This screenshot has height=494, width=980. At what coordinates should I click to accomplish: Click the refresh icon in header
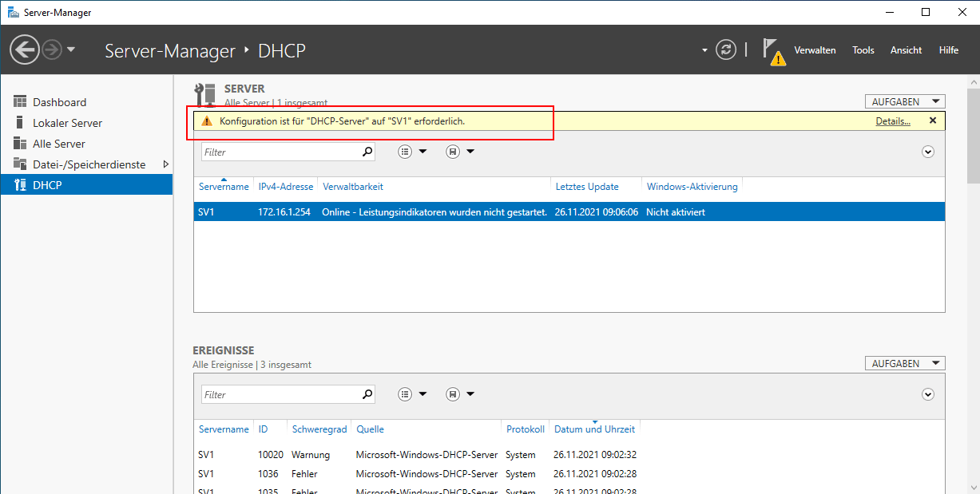click(x=725, y=49)
